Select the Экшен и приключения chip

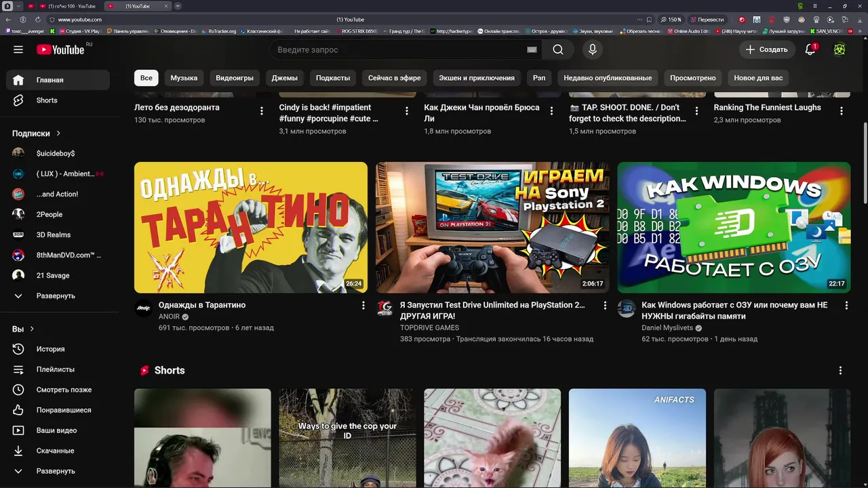pos(477,78)
